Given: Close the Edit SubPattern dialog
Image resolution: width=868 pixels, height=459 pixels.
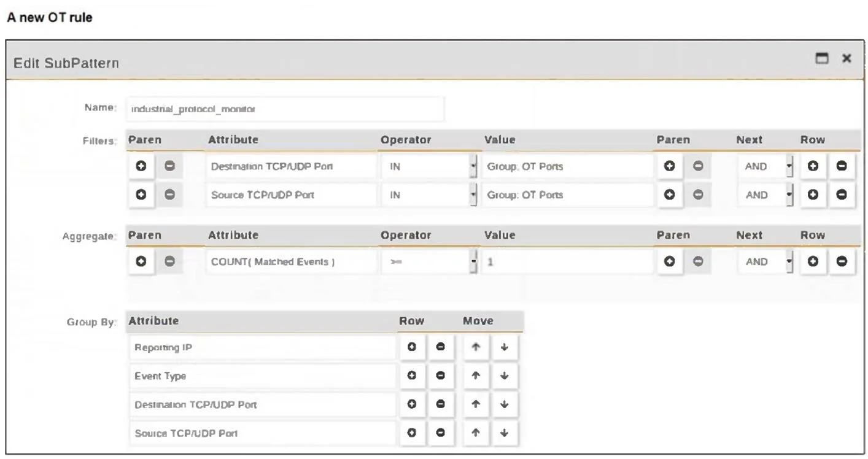Looking at the screenshot, I should 847,58.
